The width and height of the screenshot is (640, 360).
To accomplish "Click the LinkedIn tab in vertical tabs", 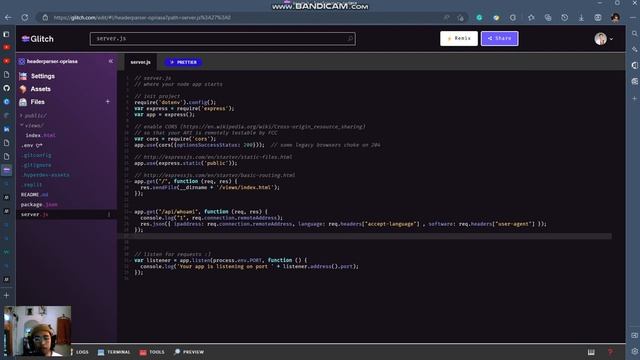I will click(x=7, y=129).
